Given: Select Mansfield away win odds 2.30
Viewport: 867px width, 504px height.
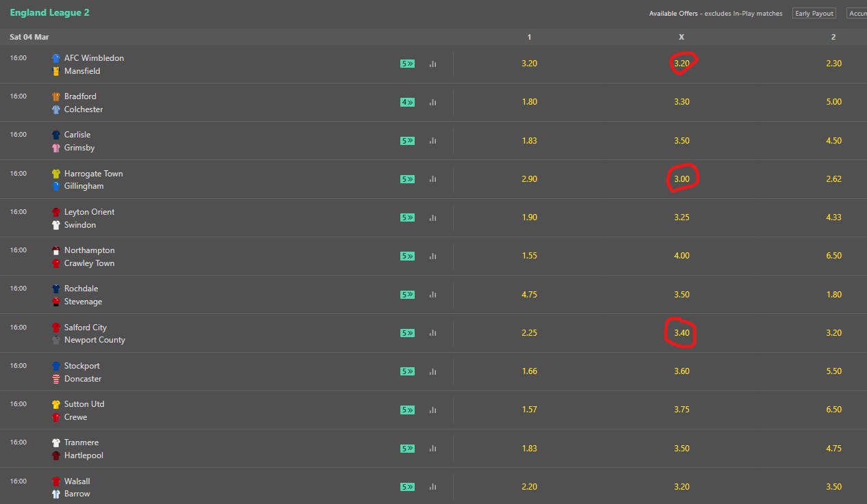Looking at the screenshot, I should coord(833,64).
